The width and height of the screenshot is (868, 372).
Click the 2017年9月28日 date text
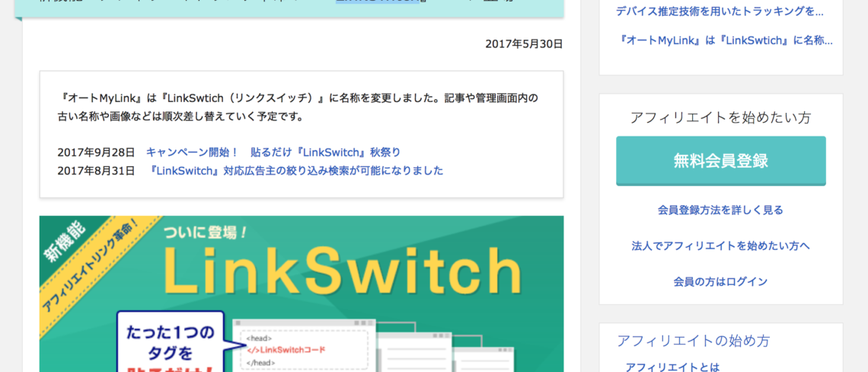(x=97, y=152)
